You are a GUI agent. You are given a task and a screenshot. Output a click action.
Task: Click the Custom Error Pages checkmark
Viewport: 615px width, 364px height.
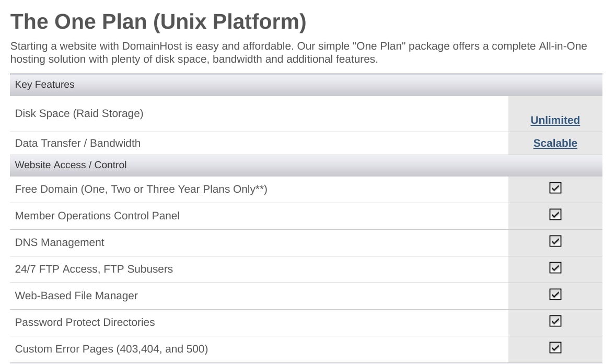coord(555,348)
